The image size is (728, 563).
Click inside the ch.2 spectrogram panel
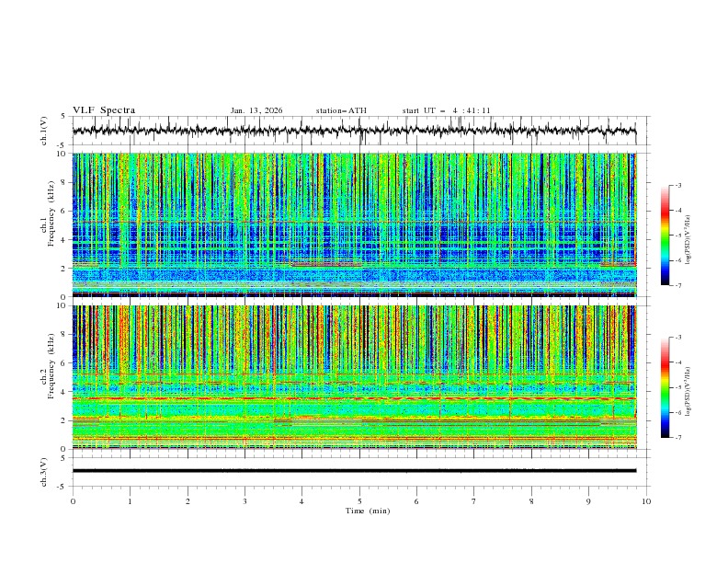358,376
